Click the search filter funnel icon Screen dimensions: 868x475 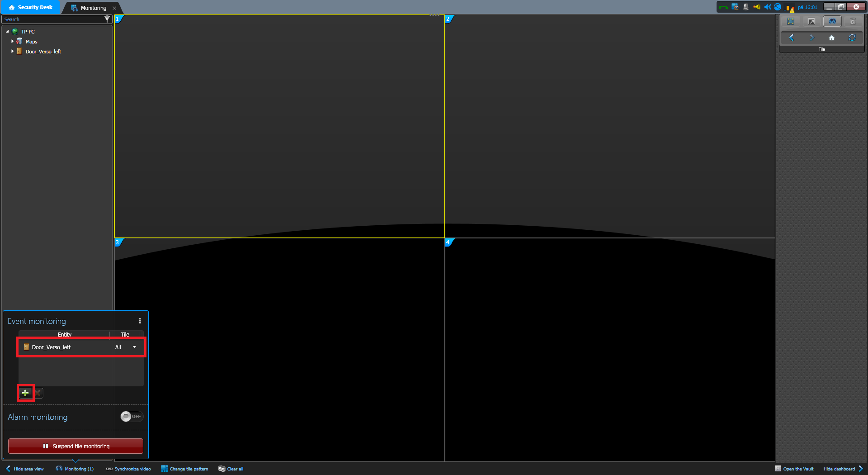pyautogui.click(x=107, y=19)
